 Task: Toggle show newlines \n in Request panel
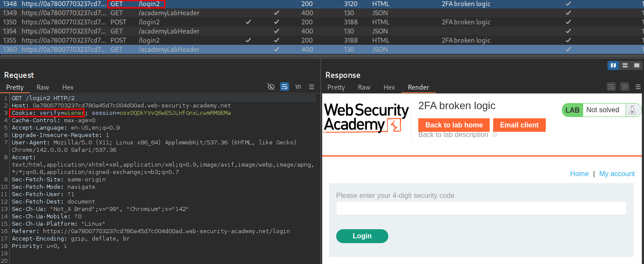pyautogui.click(x=298, y=87)
